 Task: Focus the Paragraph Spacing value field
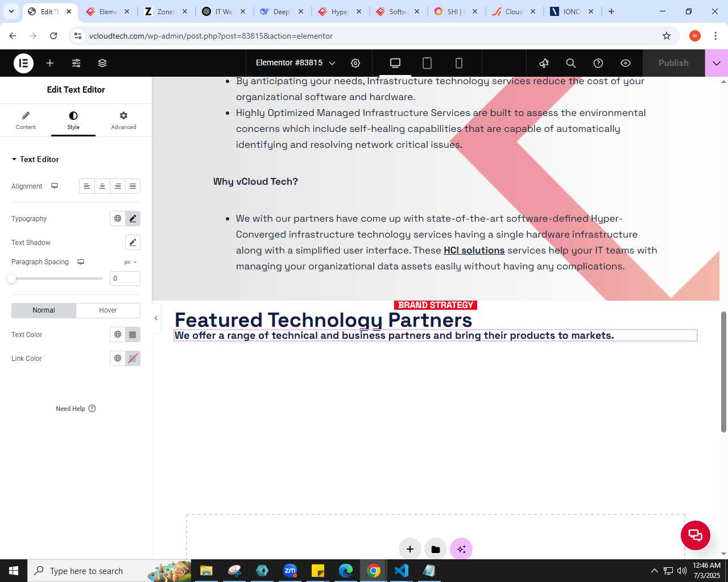pyautogui.click(x=125, y=278)
